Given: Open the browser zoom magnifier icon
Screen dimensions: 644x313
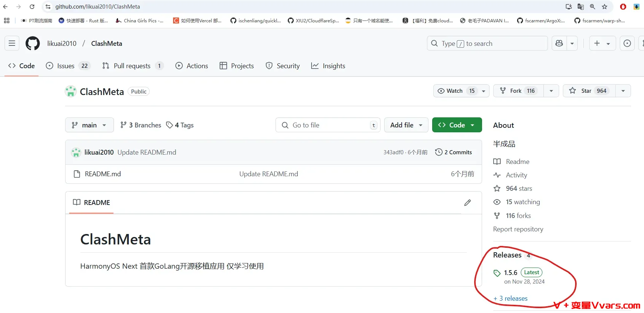Looking at the screenshot, I should 593,7.
